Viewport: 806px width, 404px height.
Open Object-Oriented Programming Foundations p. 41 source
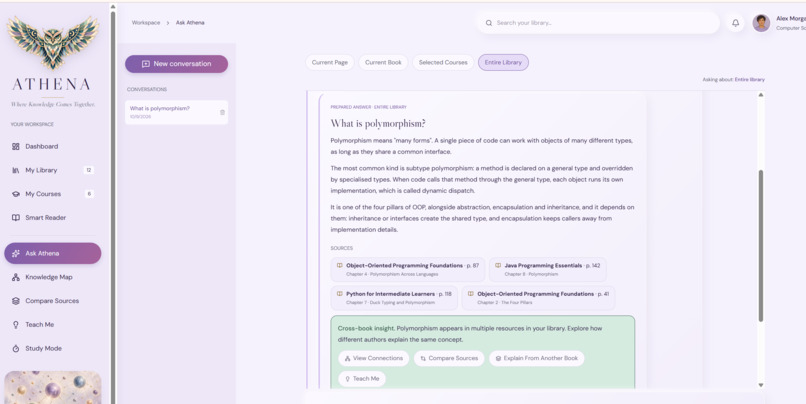tap(538, 298)
